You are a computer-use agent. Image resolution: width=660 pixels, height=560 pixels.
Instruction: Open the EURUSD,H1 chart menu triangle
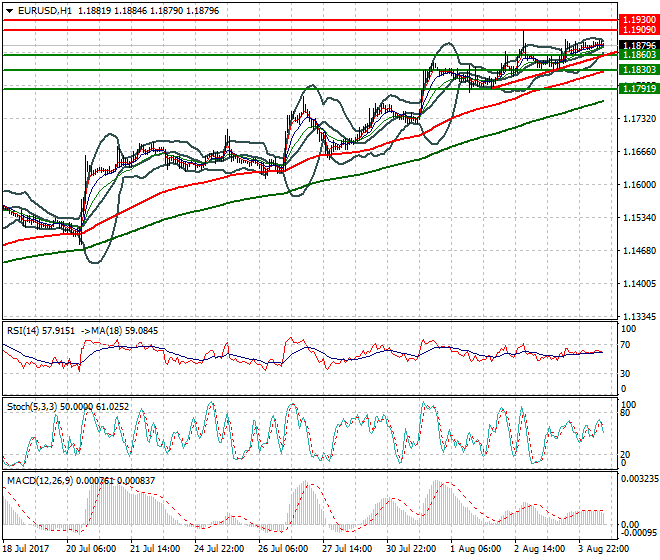tap(9, 11)
